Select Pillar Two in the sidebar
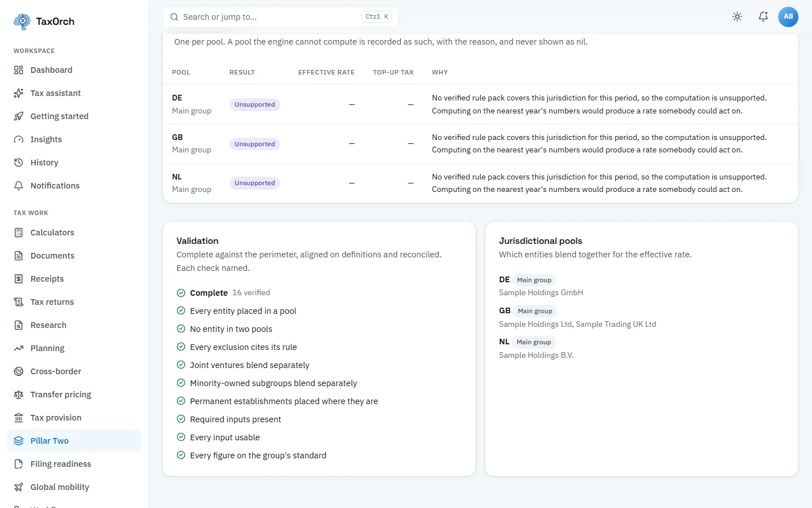The image size is (812, 508). [74, 441]
